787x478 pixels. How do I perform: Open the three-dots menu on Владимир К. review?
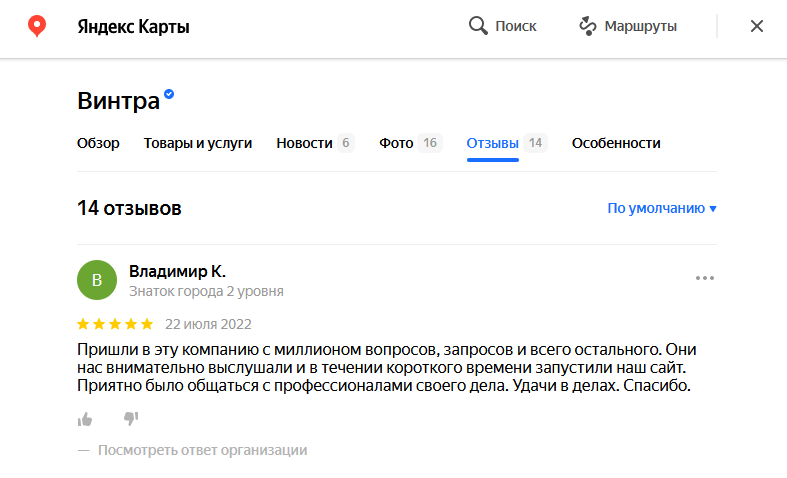point(705,278)
